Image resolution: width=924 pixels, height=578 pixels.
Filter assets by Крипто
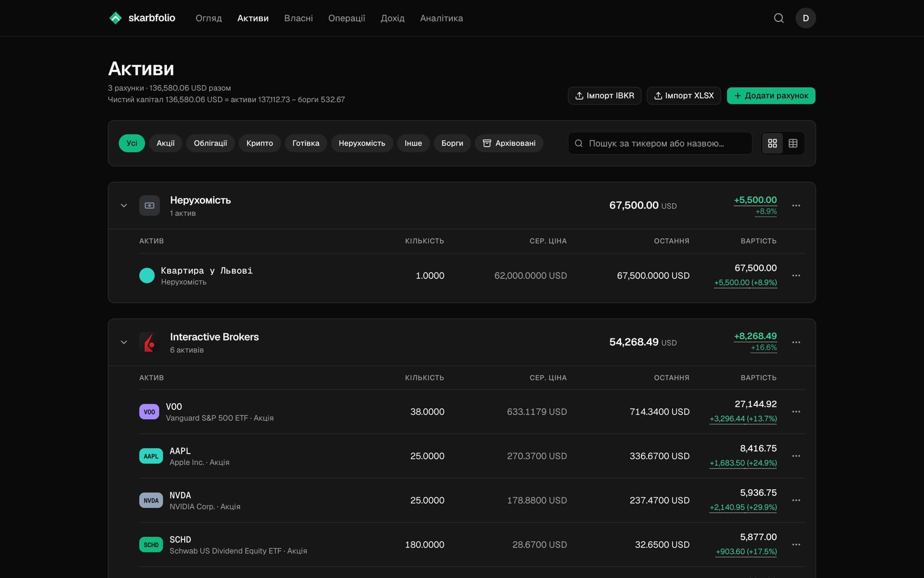coord(260,143)
